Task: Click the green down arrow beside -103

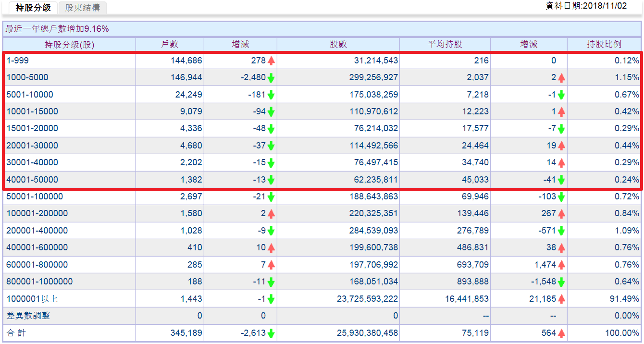Action: (561, 197)
